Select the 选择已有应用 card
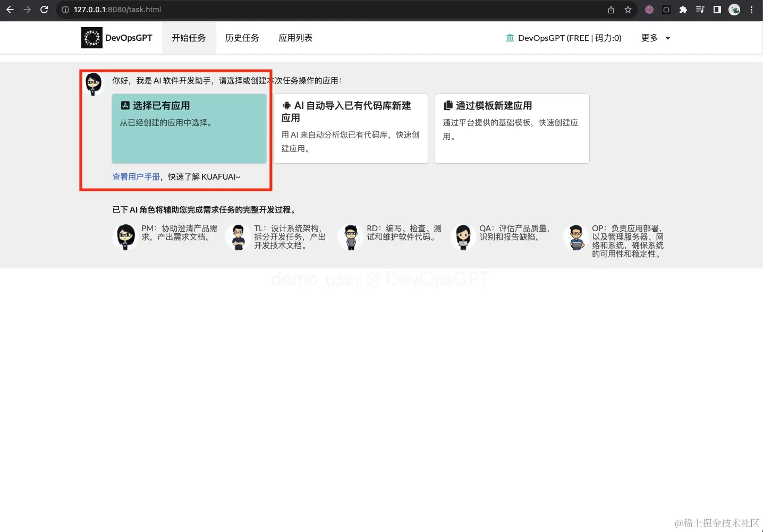 click(189, 129)
